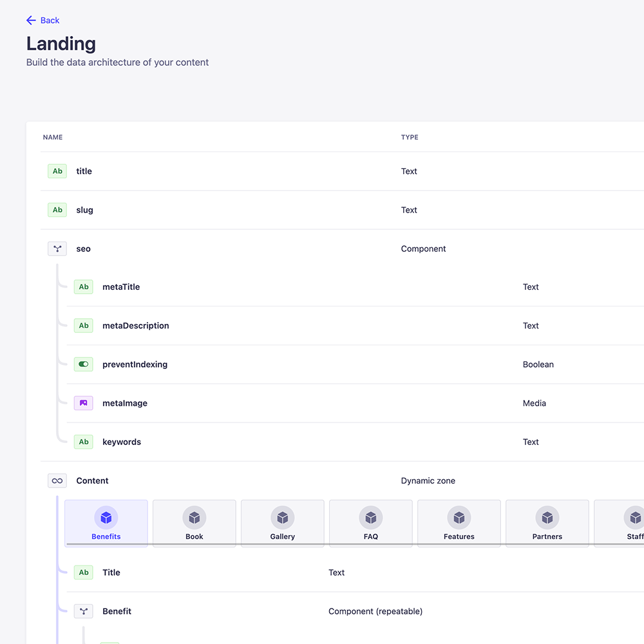Show the FAQ component tab
The width and height of the screenshot is (644, 644).
[371, 523]
